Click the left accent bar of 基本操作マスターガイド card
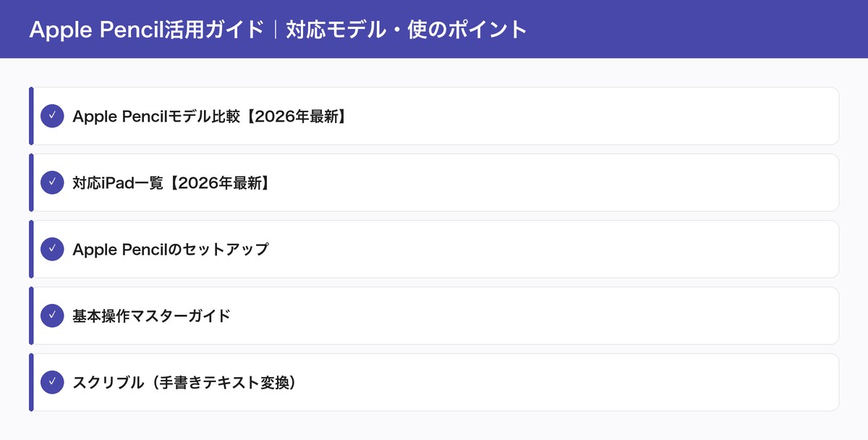 pyautogui.click(x=31, y=316)
